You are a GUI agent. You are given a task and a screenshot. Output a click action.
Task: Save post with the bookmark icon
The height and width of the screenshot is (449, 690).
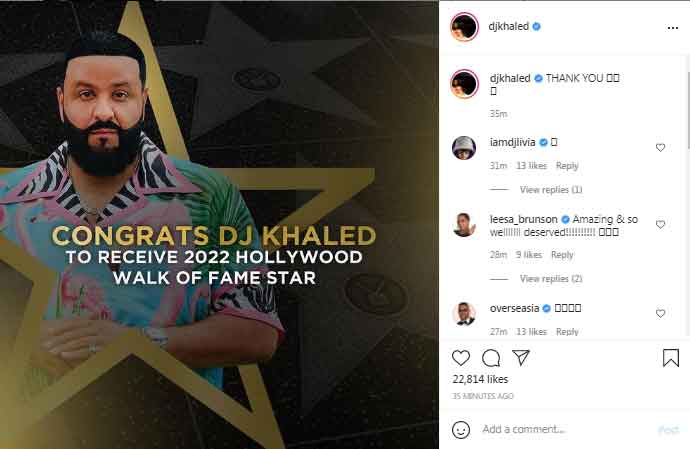tap(671, 357)
